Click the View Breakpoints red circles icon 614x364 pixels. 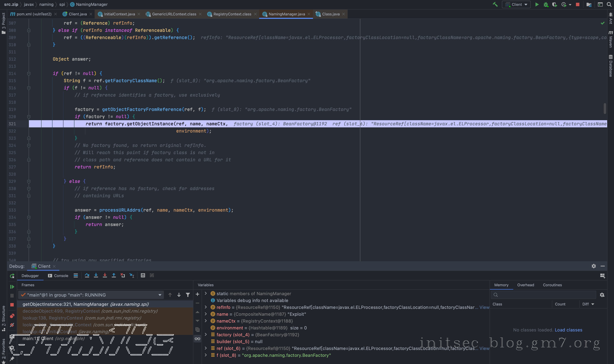pos(12,316)
